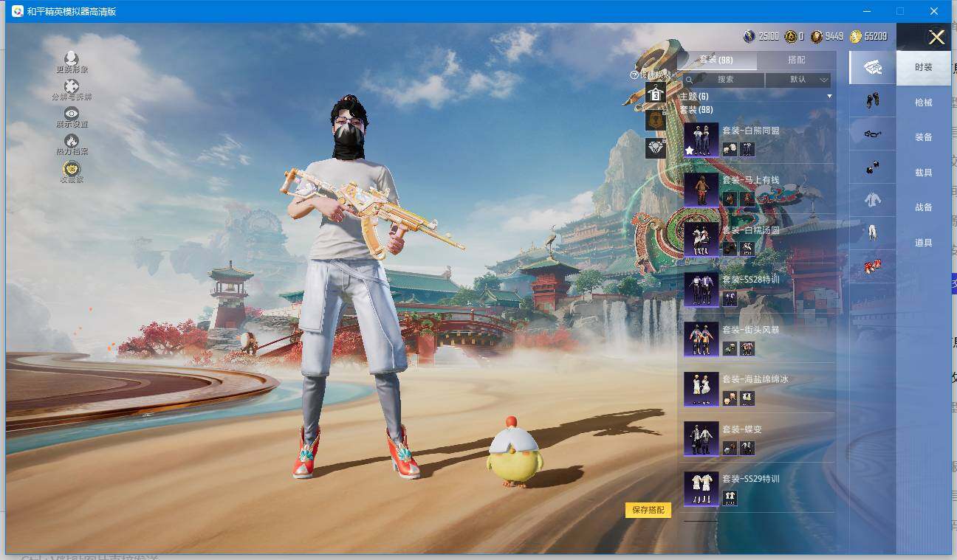Image resolution: width=957 pixels, height=560 pixels.
Task: Switch to the 搭配 tab
Action: click(796, 60)
